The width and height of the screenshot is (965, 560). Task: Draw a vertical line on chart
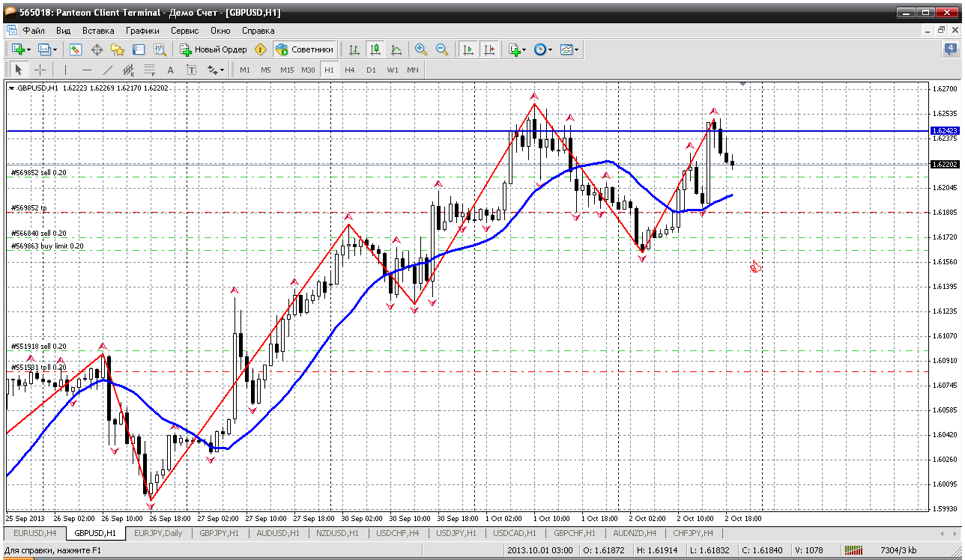65,70
